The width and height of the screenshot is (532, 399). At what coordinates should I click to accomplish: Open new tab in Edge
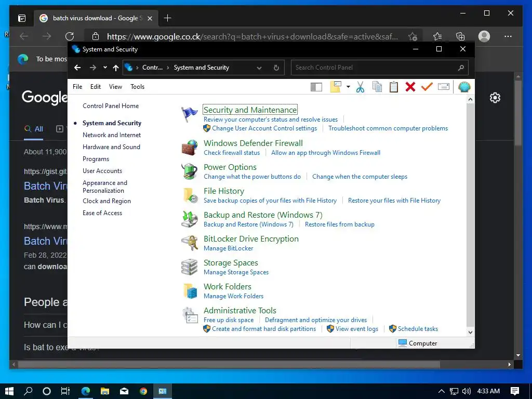[167, 18]
